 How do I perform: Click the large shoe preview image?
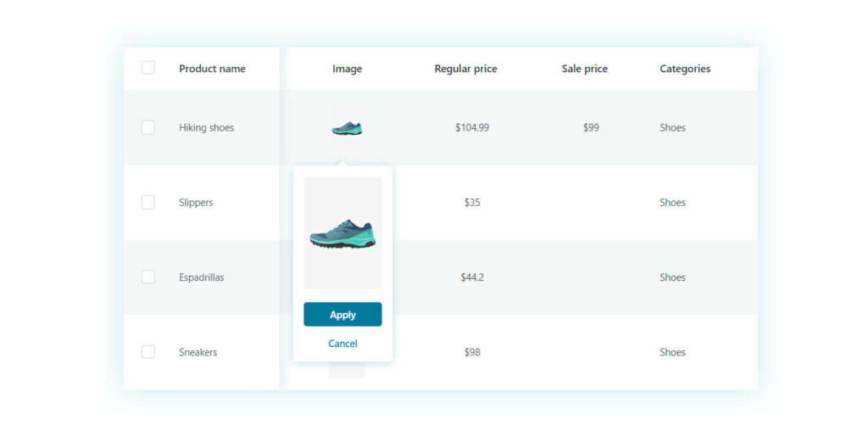pyautogui.click(x=342, y=232)
